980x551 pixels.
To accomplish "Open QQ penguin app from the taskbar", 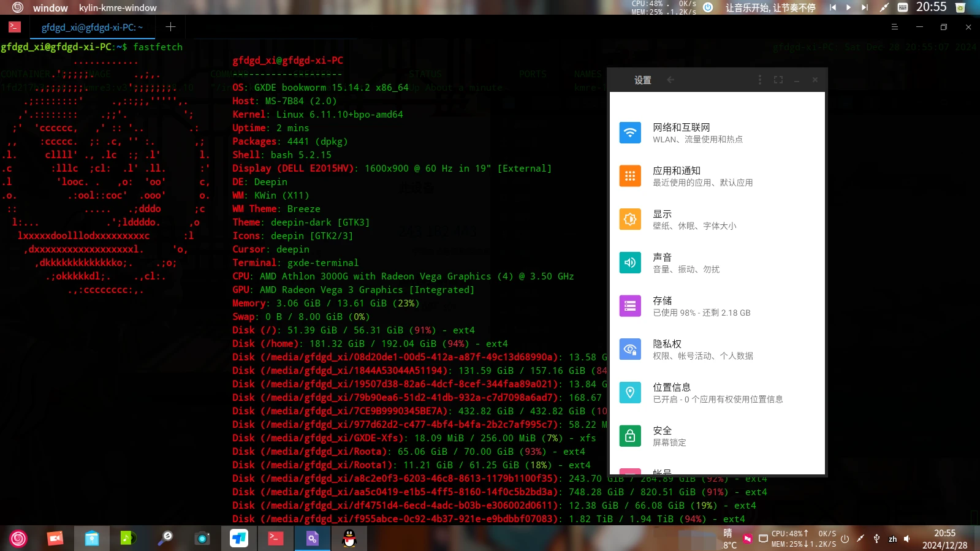I will click(349, 538).
